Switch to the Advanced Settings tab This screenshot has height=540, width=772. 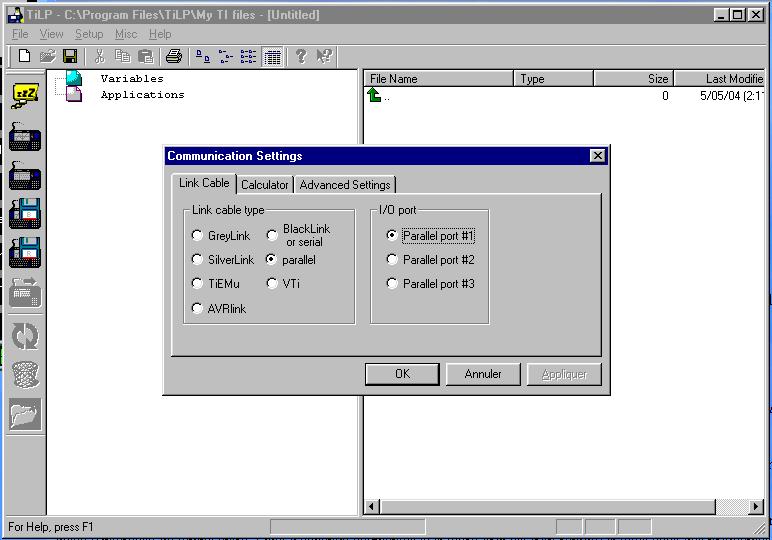[345, 185]
